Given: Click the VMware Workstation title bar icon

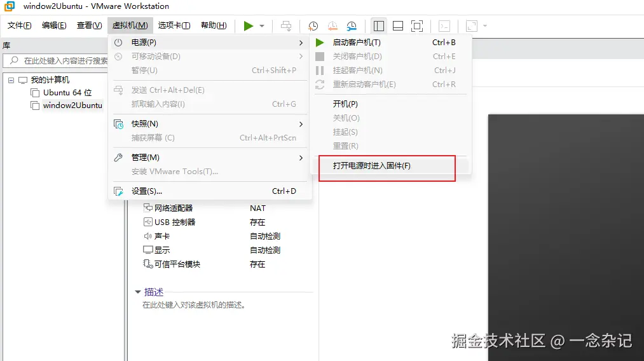Looking at the screenshot, I should [x=10, y=6].
